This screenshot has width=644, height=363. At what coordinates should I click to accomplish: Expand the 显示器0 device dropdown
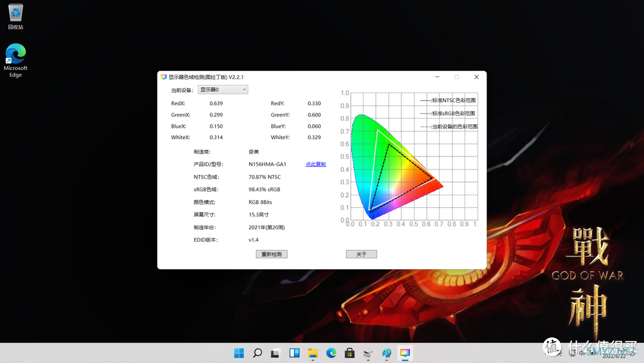click(223, 90)
